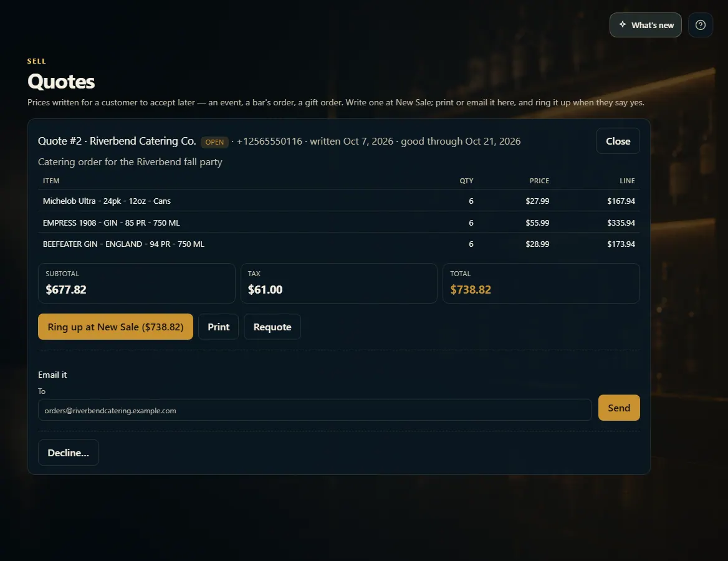
Task: Click the ITEM column header
Action: pyautogui.click(x=51, y=181)
